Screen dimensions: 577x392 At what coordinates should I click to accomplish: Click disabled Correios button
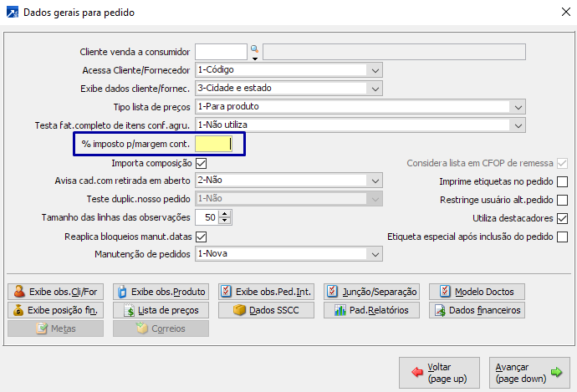pyautogui.click(x=161, y=328)
